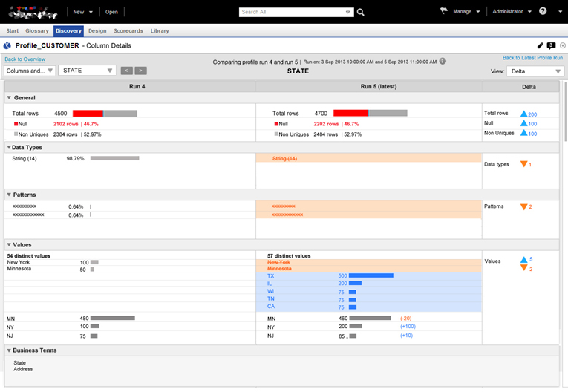The width and height of the screenshot is (568, 392).
Task: Click the State business term
Action: pos(19,362)
